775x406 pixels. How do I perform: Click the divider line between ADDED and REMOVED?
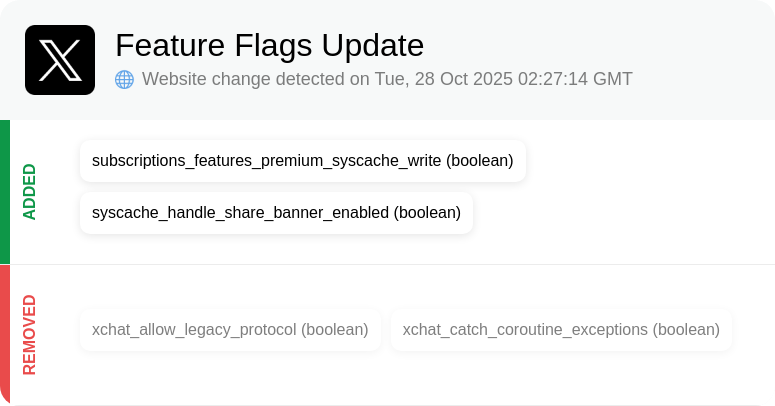tap(392, 265)
